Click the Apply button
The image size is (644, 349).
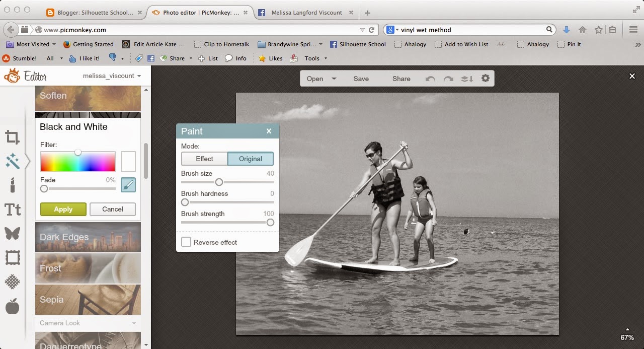[x=63, y=209]
